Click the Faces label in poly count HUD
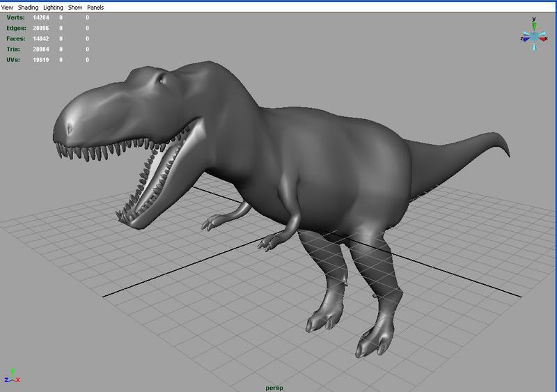557x392 pixels. tap(17, 38)
